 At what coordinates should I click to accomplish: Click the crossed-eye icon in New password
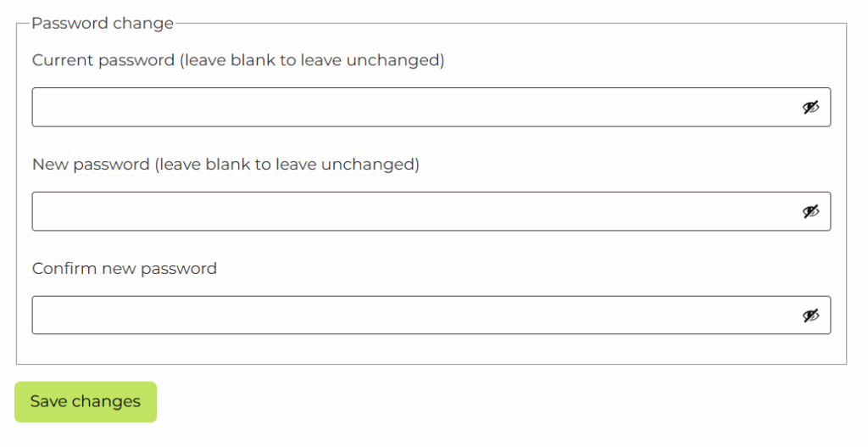811,211
